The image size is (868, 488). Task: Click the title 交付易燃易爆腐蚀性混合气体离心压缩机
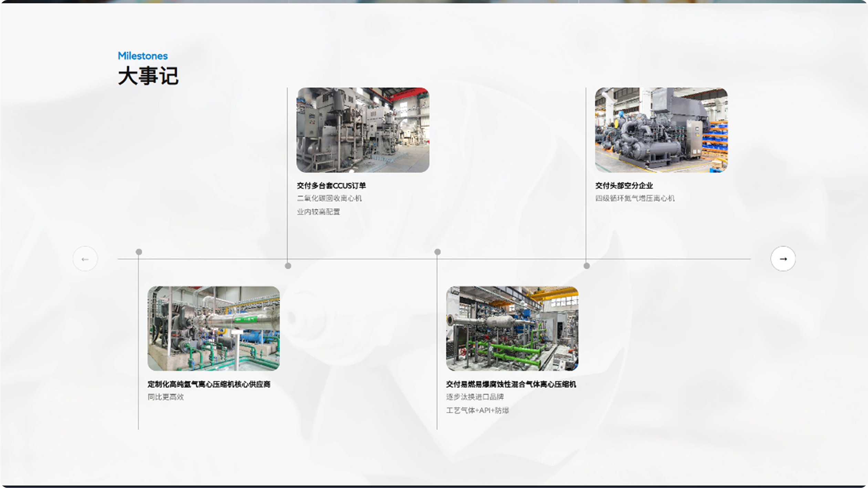coord(511,384)
